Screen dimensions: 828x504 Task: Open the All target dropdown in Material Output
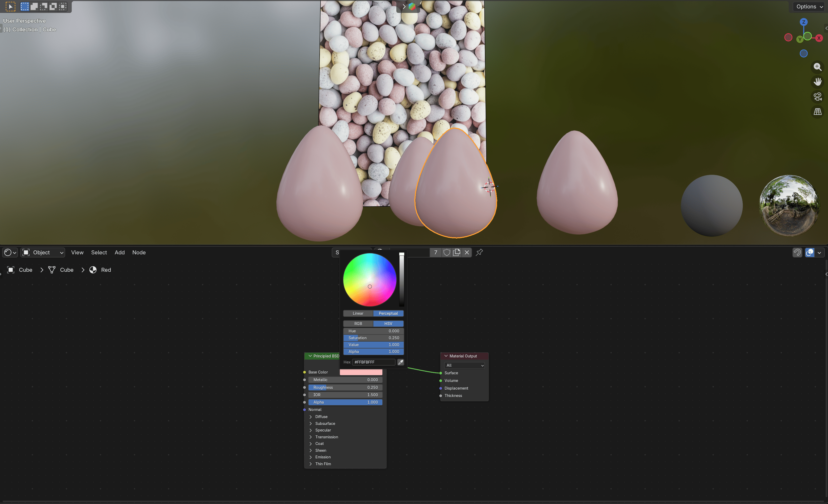(x=464, y=365)
